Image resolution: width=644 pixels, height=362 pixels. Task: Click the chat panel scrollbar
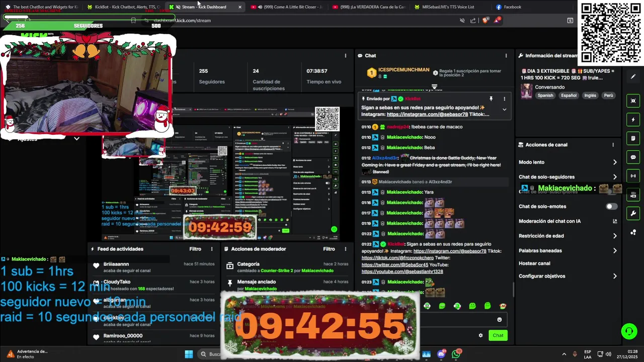point(513,290)
